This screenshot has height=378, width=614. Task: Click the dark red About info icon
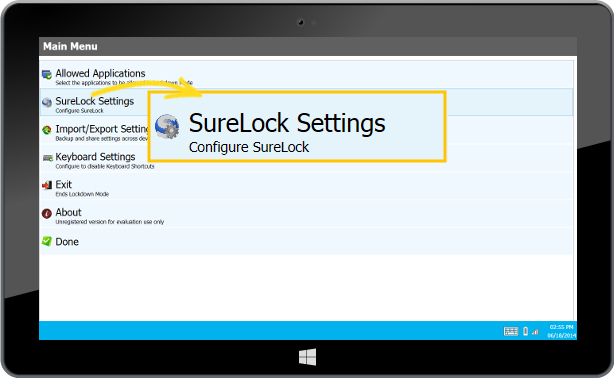[x=47, y=213]
